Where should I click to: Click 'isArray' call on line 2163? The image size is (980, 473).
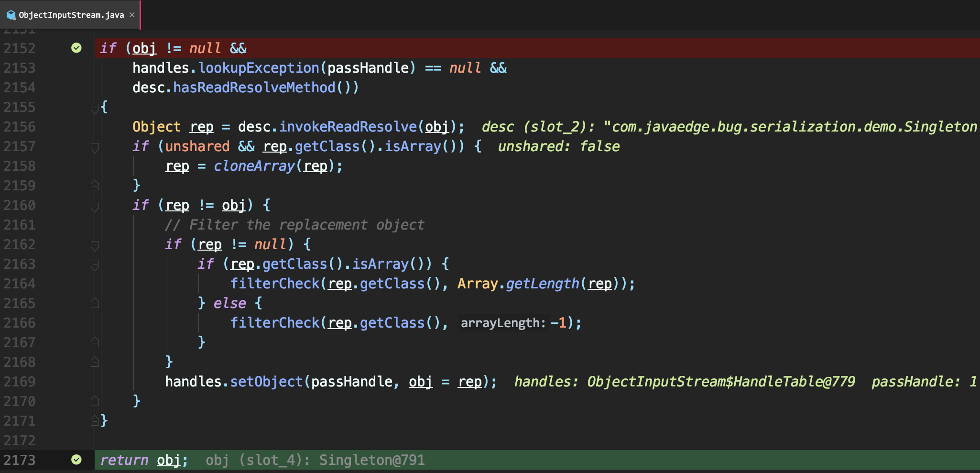(x=380, y=264)
